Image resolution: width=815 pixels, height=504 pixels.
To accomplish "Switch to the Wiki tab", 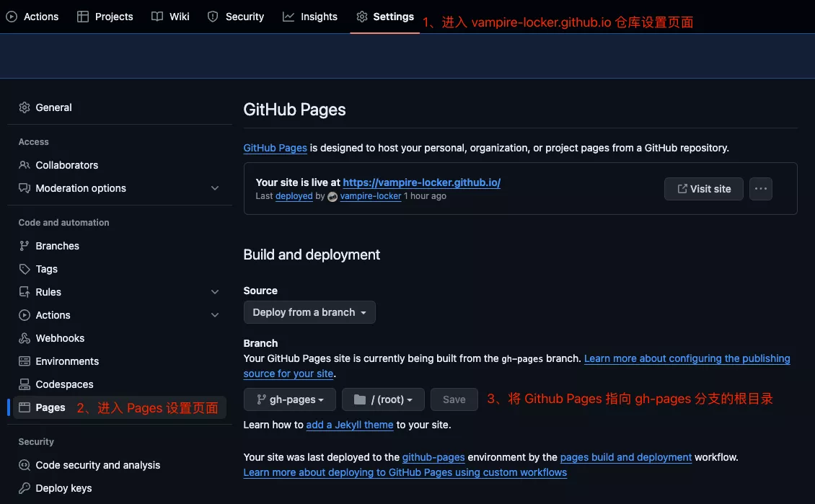I will click(x=170, y=17).
